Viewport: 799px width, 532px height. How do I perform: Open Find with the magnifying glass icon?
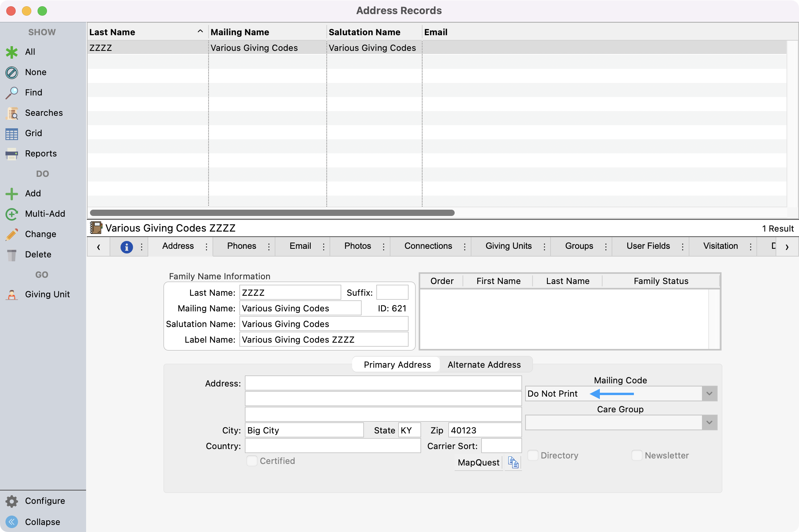12,93
